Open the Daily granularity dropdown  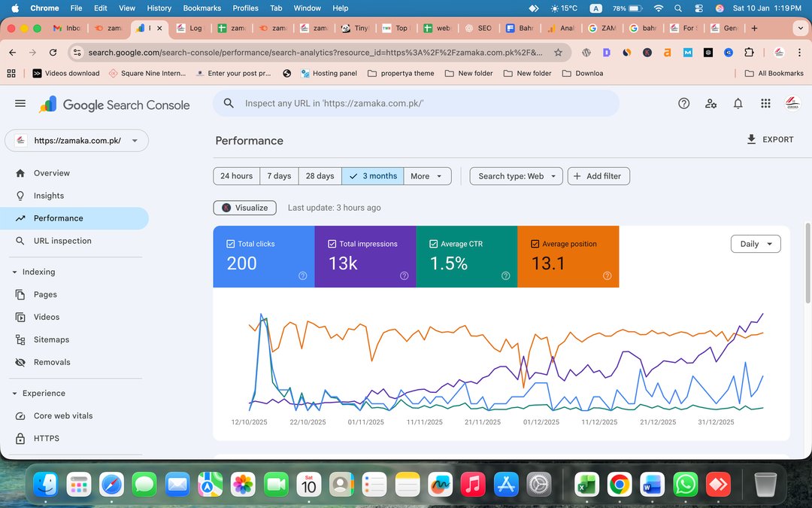[756, 244]
